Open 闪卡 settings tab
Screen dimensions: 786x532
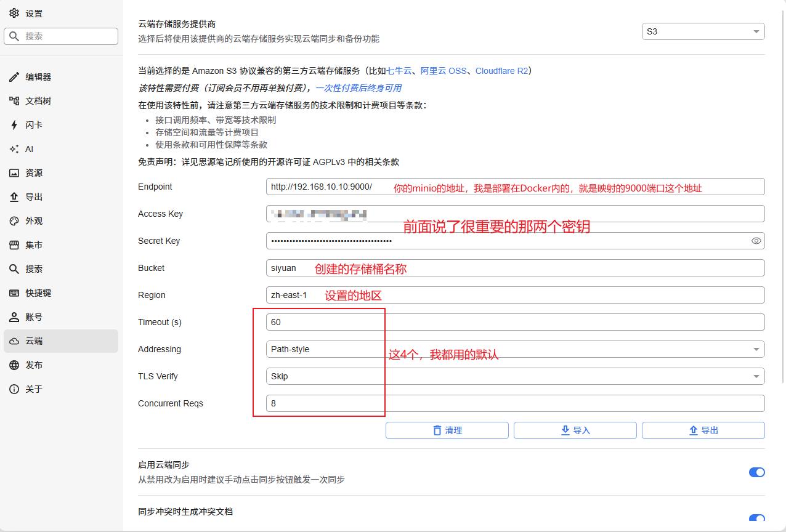(61, 125)
